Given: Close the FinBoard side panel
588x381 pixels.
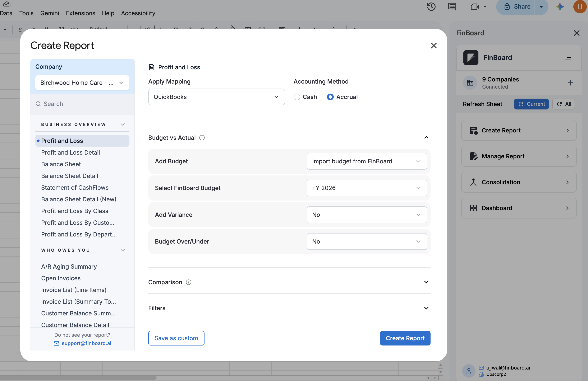Looking at the screenshot, I should pos(576,33).
